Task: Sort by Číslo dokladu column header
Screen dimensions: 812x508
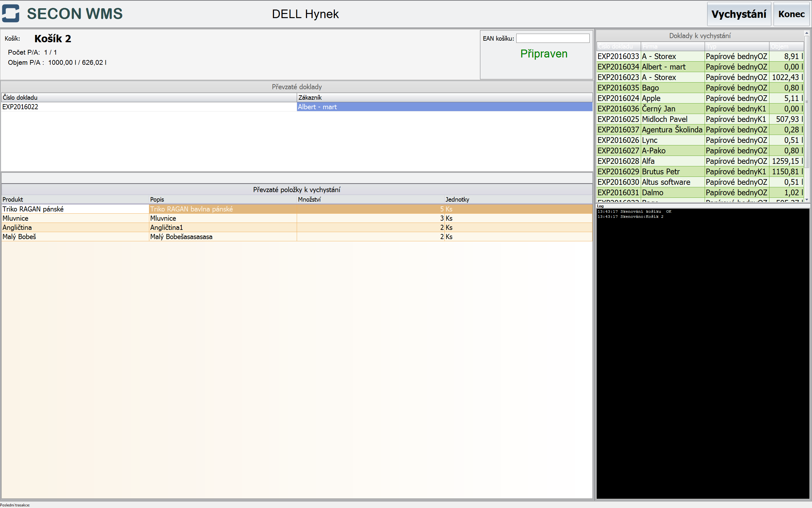Action: [x=148, y=97]
